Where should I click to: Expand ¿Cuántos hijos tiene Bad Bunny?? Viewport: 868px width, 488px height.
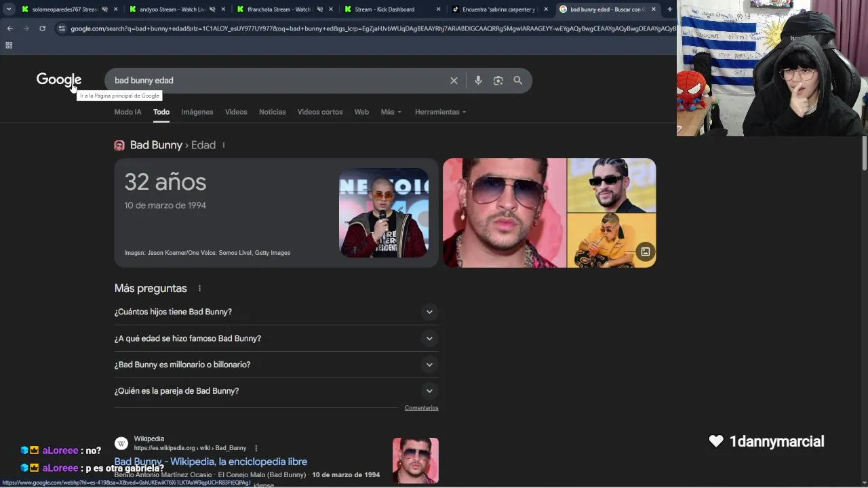[x=276, y=312]
